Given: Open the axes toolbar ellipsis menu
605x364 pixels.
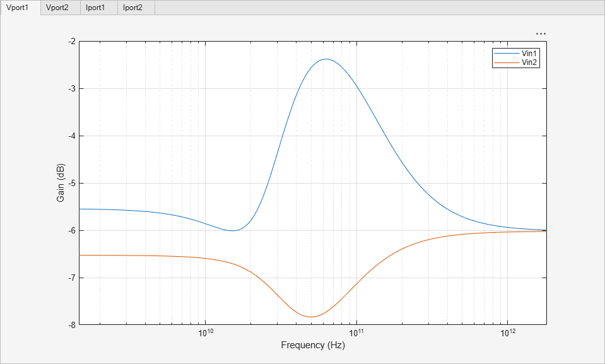Looking at the screenshot, I should click(x=541, y=33).
